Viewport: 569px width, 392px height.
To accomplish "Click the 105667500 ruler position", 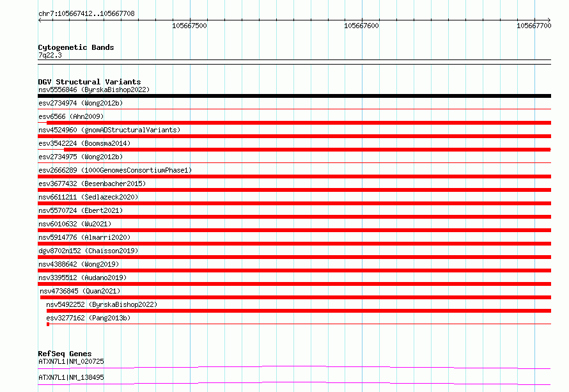I will click(189, 26).
